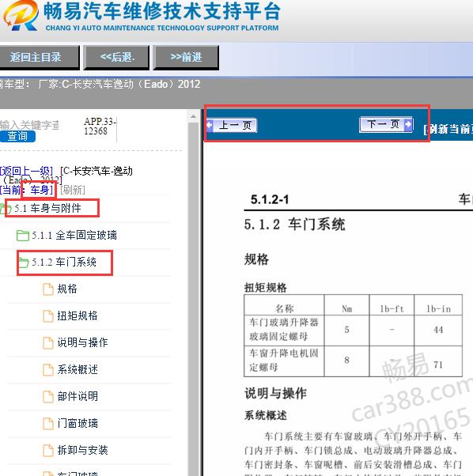Click the page icon beside 系统概述
Screen dimensions: 473x476
click(48, 370)
